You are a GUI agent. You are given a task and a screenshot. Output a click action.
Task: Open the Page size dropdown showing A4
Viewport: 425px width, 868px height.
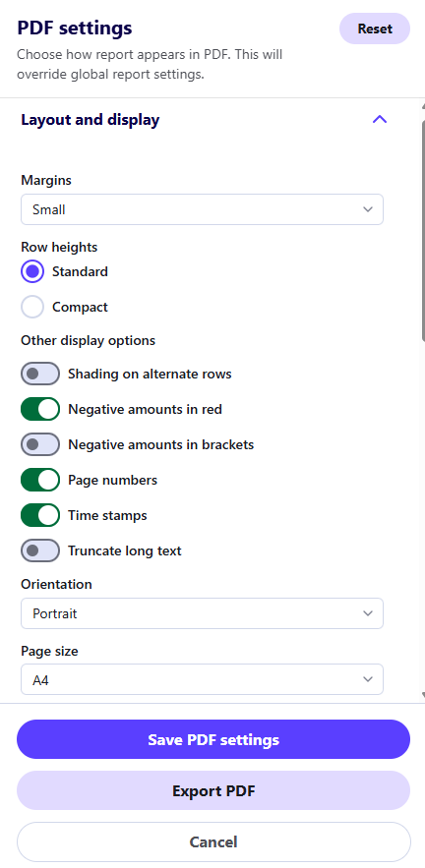point(202,680)
